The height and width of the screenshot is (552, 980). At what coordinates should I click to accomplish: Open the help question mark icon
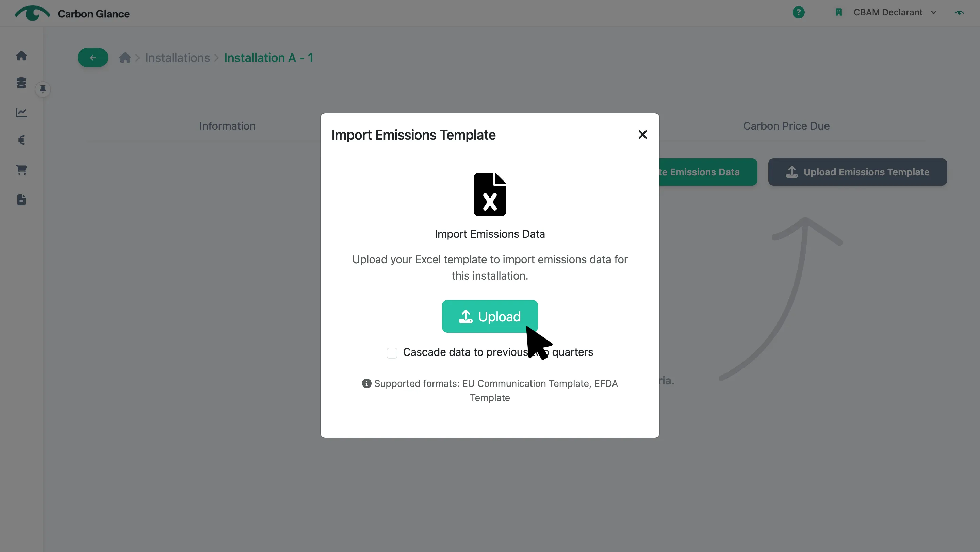[x=798, y=12]
